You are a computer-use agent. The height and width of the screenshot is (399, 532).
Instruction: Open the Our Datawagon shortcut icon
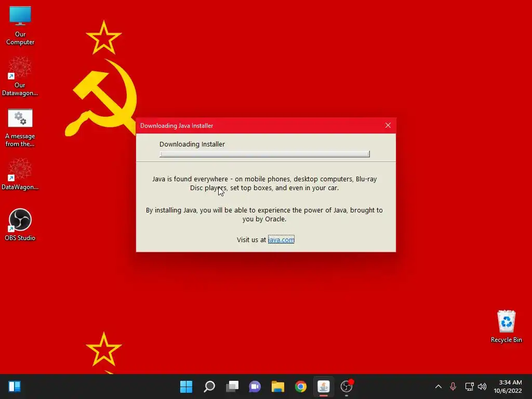click(x=20, y=76)
